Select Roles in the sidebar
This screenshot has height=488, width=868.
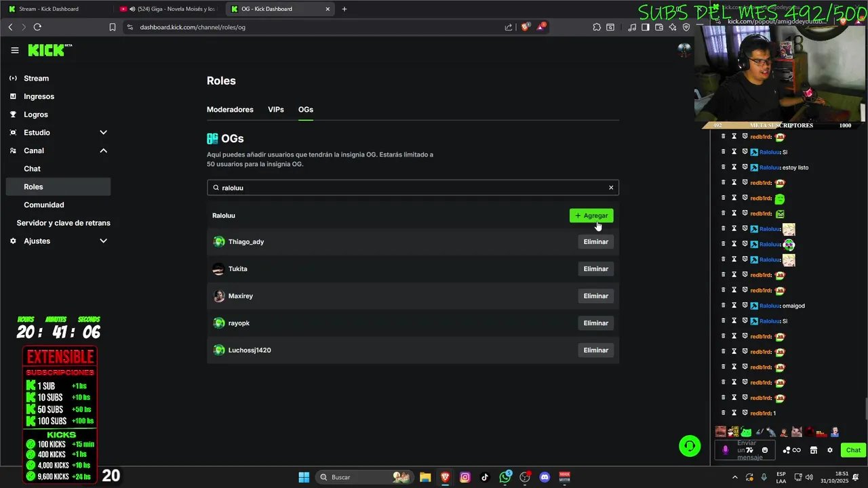point(58,186)
